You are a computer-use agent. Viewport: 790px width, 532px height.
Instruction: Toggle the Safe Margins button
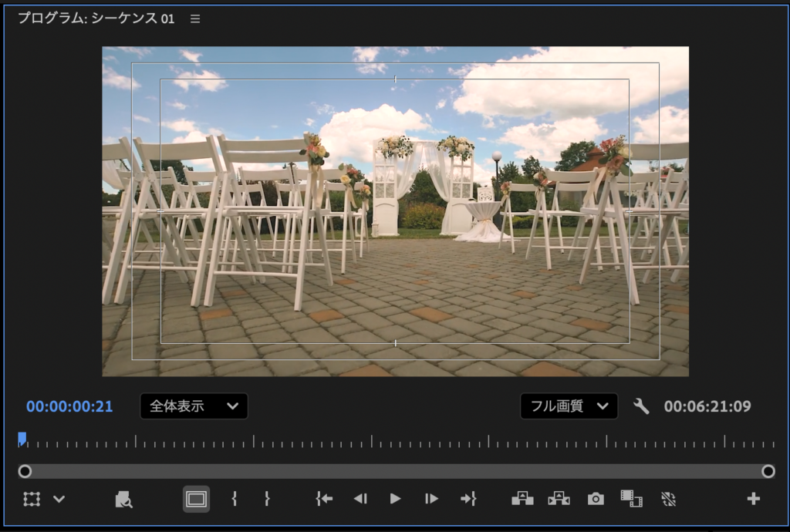[196, 500]
